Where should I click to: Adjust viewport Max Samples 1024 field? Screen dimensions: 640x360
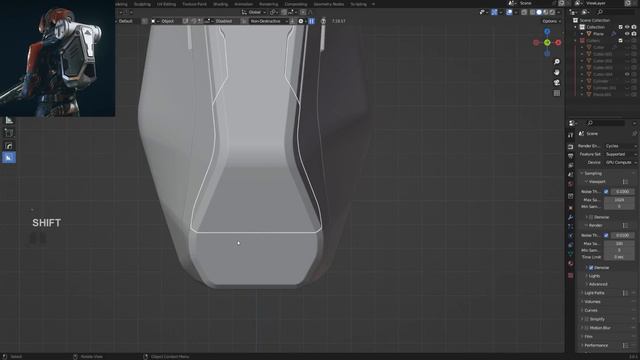pos(619,200)
